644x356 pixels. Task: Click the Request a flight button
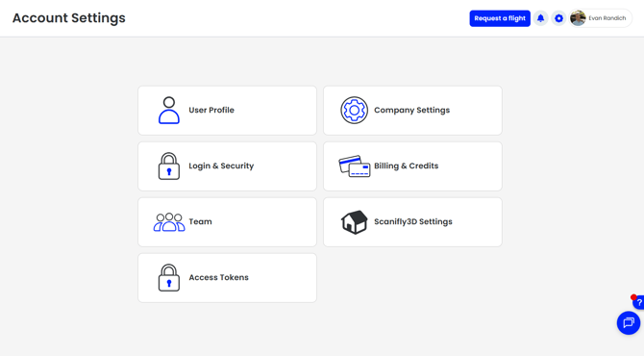coord(500,18)
